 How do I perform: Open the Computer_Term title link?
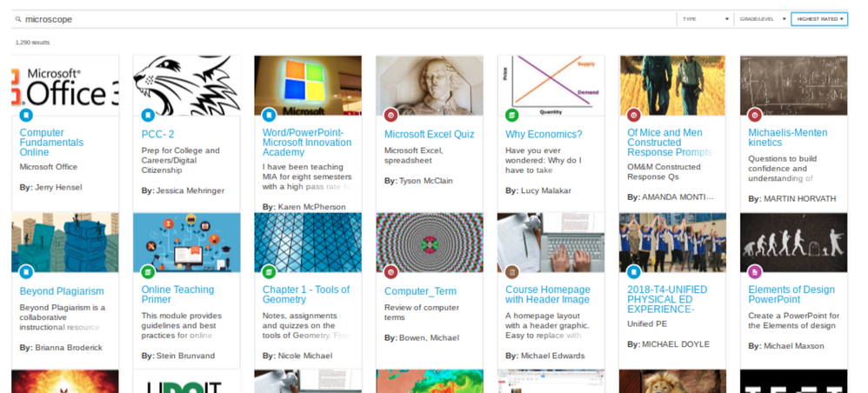tap(420, 291)
